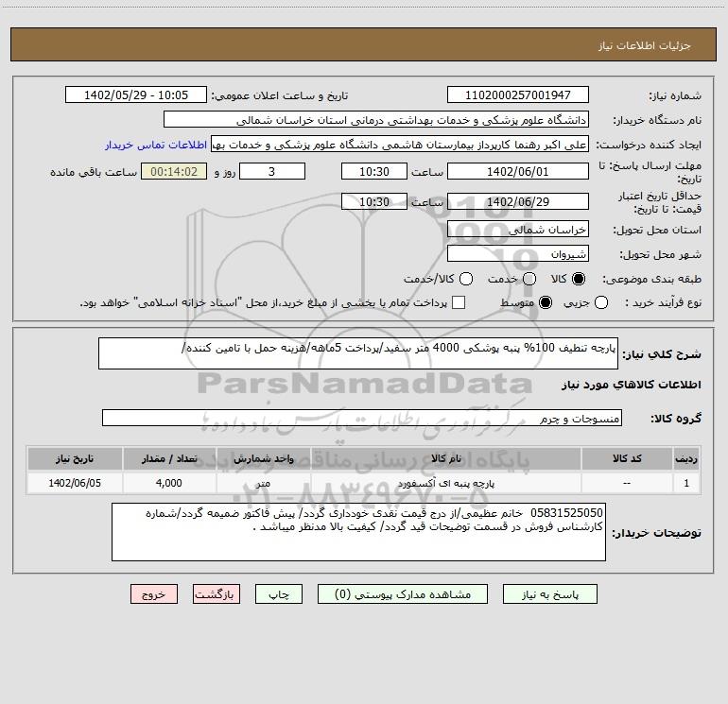Select the کالا/خدمت radio button
Viewport: 728px width, 704px height.
(x=466, y=279)
